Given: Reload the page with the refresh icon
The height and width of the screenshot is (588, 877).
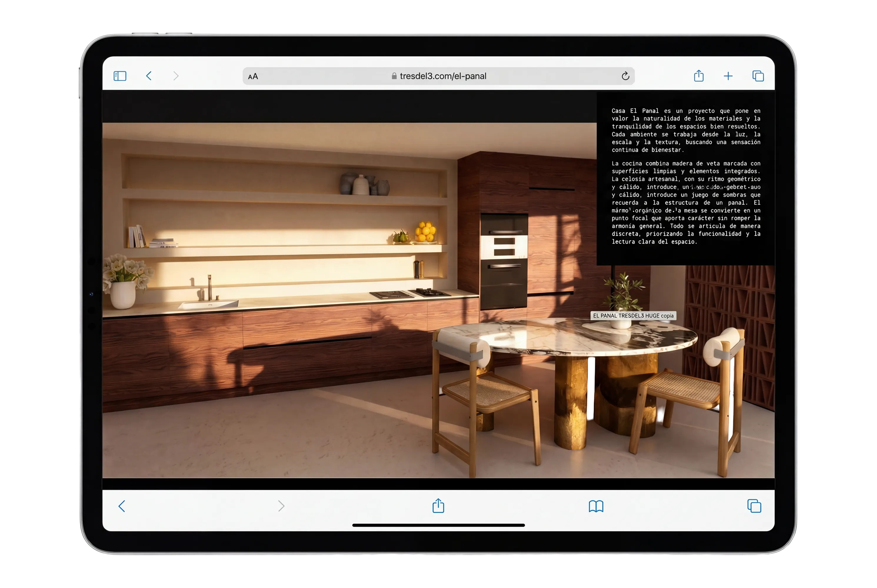Looking at the screenshot, I should [x=625, y=76].
